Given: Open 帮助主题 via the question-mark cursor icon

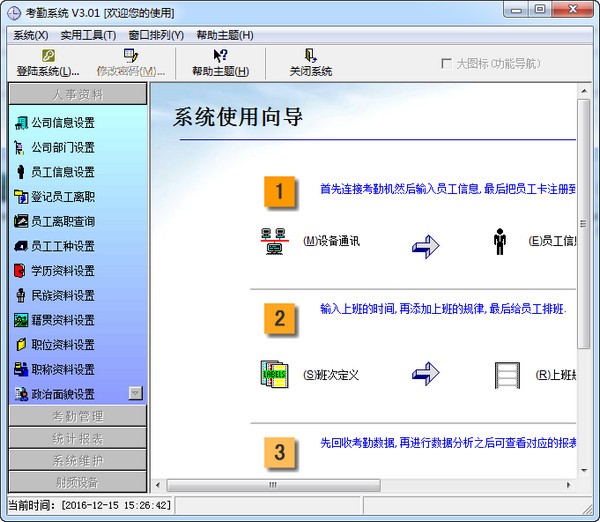Looking at the screenshot, I should [220, 55].
